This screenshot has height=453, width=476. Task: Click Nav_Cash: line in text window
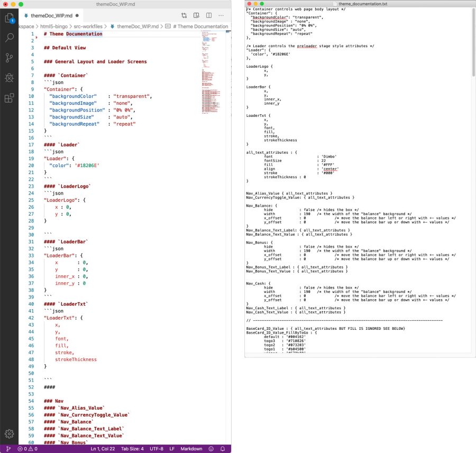pos(258,283)
